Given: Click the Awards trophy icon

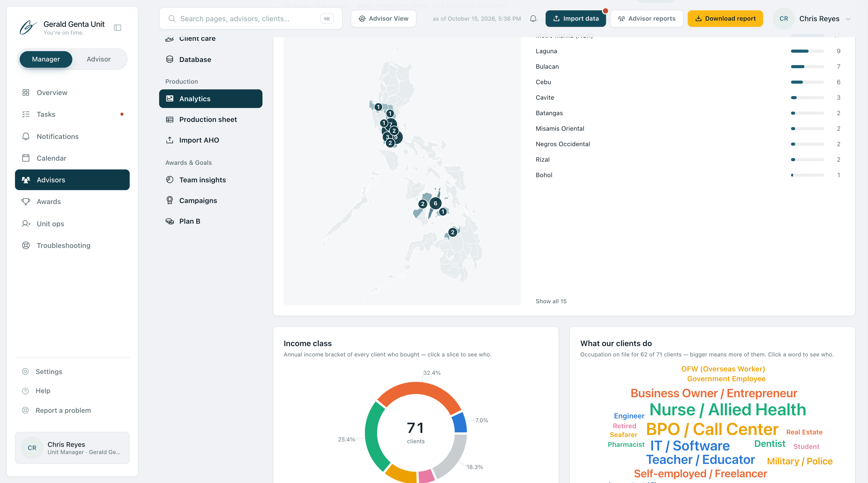Looking at the screenshot, I should (x=26, y=202).
